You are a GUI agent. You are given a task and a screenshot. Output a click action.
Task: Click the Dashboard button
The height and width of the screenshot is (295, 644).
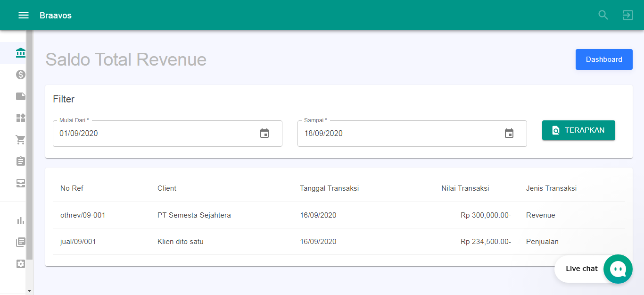(603, 59)
